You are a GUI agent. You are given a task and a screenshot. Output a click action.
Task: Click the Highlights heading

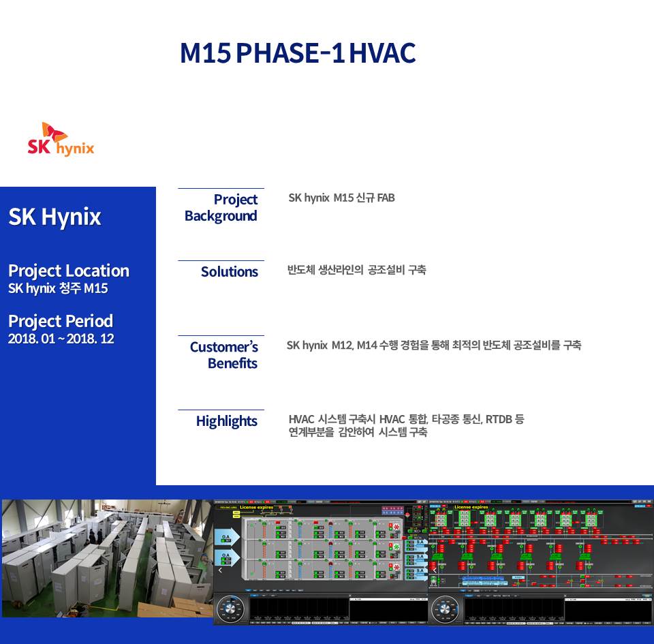coord(226,421)
